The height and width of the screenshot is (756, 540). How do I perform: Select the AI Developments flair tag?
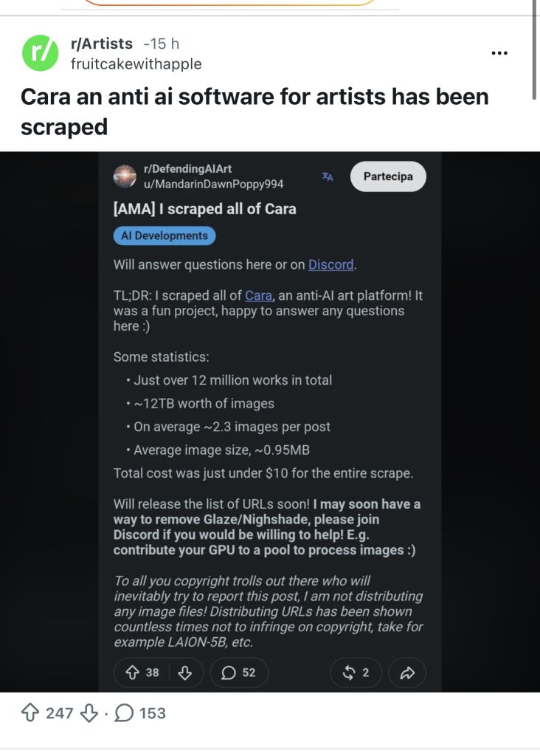(x=165, y=236)
